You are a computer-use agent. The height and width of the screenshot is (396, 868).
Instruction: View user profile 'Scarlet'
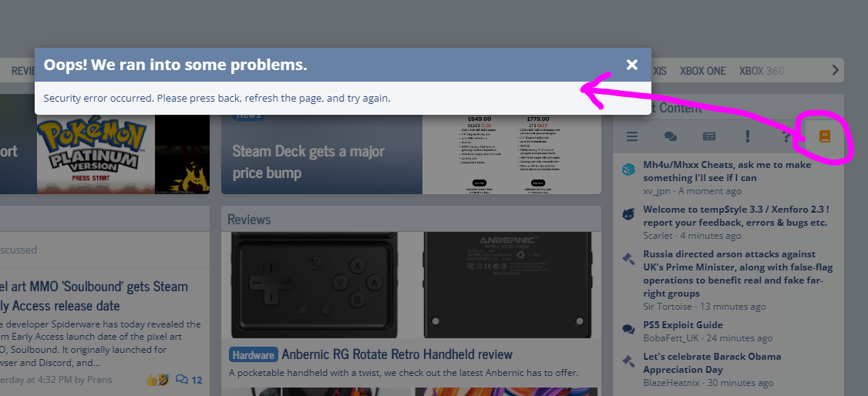[x=658, y=236]
